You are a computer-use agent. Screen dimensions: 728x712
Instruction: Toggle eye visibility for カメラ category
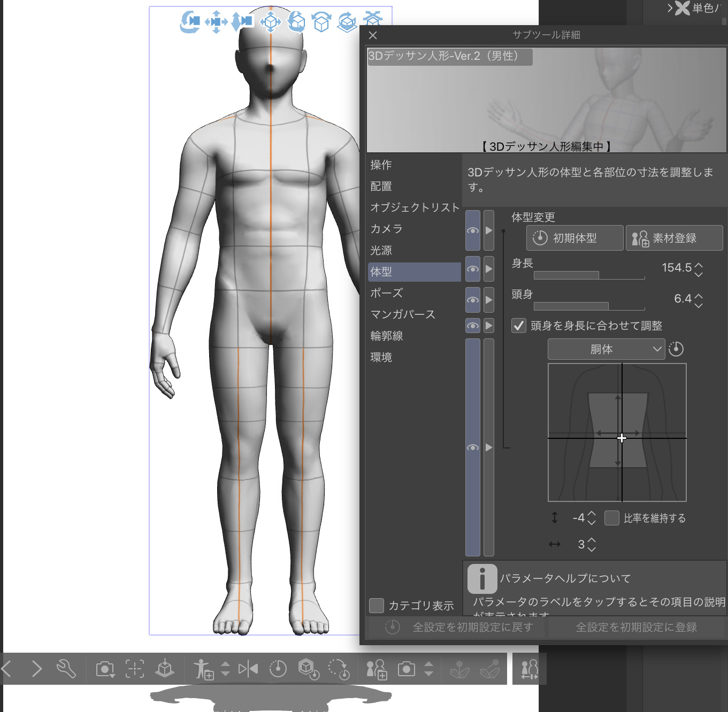473,230
